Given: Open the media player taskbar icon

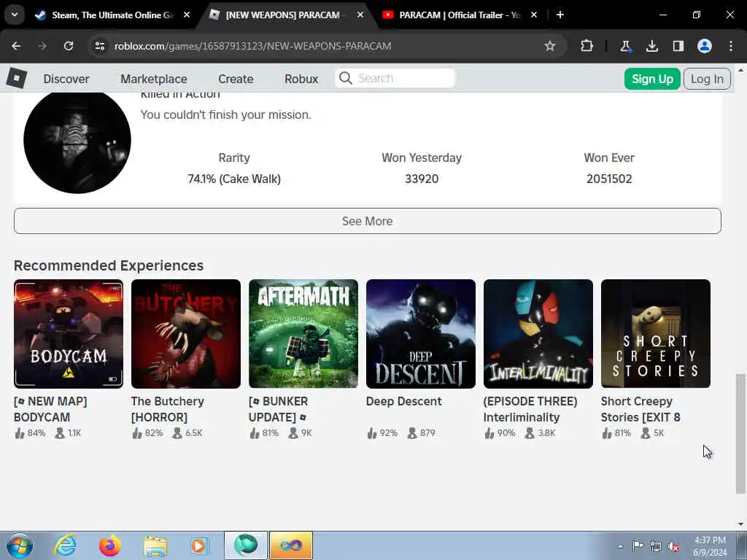Looking at the screenshot, I should [199, 545].
